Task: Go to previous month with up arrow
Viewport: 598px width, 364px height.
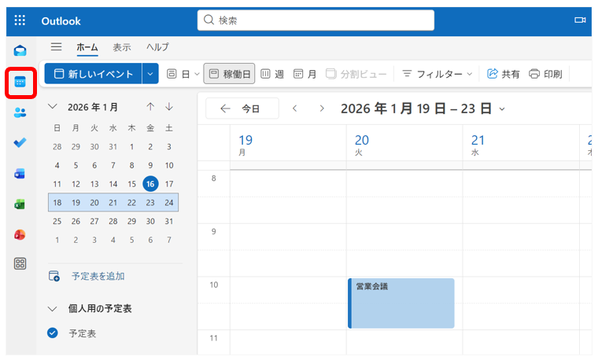Action: (150, 107)
